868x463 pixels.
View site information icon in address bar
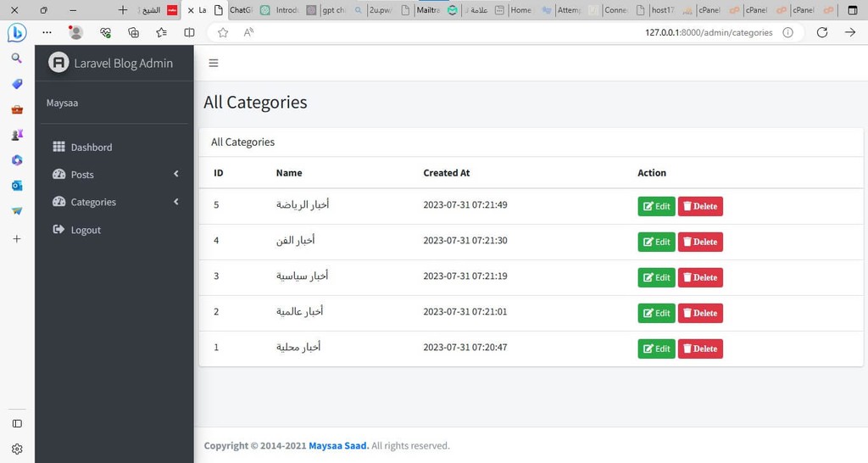[x=787, y=33]
